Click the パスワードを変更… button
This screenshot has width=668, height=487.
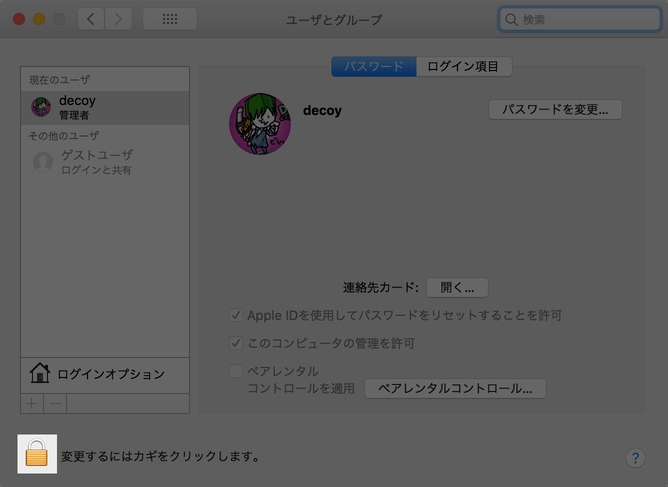point(555,110)
